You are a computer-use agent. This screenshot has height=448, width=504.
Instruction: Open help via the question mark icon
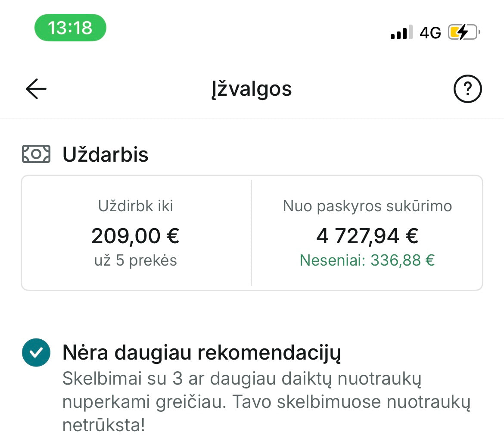pyautogui.click(x=467, y=89)
